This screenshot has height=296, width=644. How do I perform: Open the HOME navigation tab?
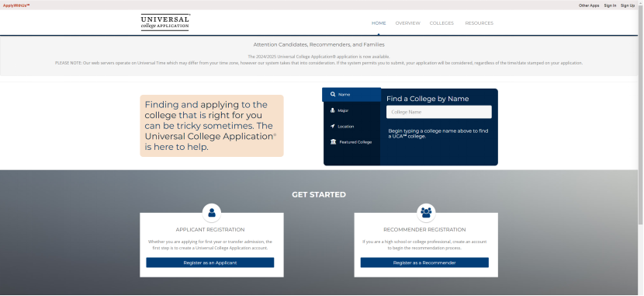coord(379,23)
